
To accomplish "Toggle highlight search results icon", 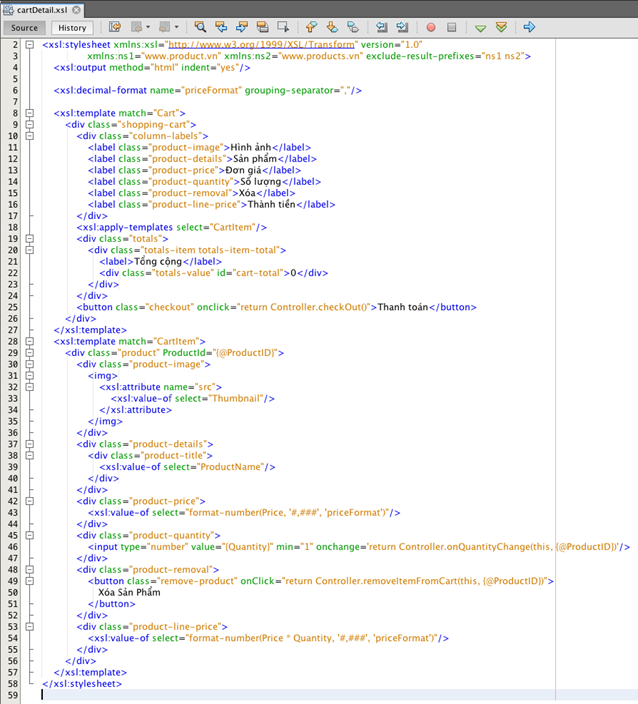I will [x=262, y=27].
